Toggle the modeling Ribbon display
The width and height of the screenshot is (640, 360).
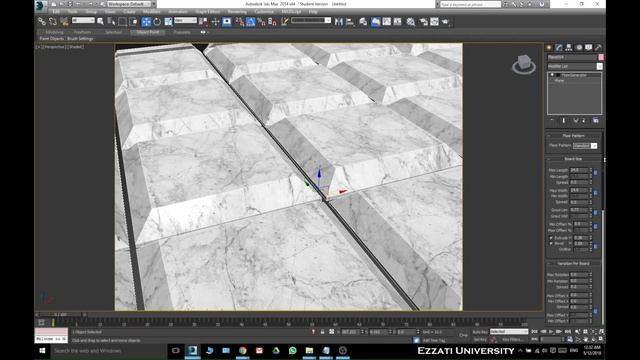pyautogui.click(x=376, y=22)
